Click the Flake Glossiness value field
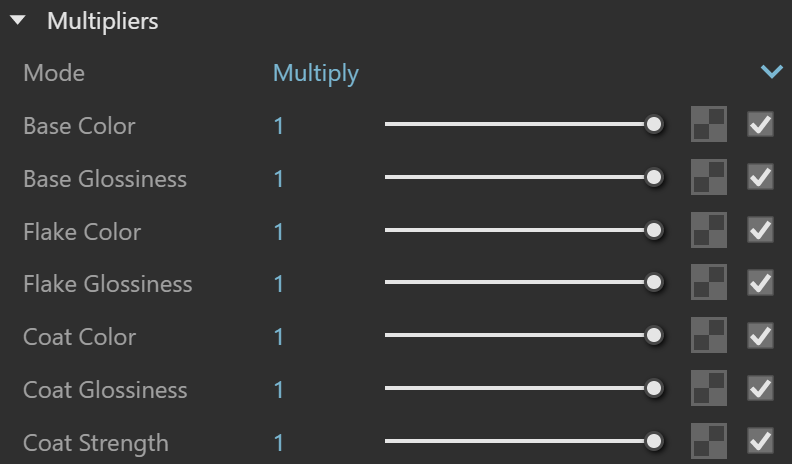Screen dimensions: 792x464 [278, 284]
